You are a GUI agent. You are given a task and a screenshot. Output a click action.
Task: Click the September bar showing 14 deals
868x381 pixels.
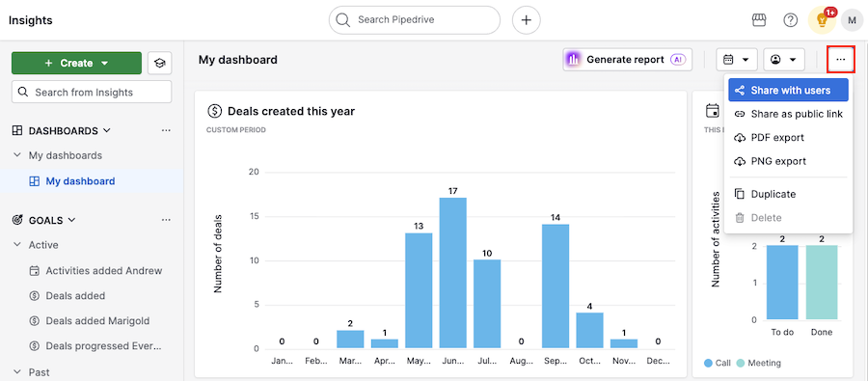(556, 286)
